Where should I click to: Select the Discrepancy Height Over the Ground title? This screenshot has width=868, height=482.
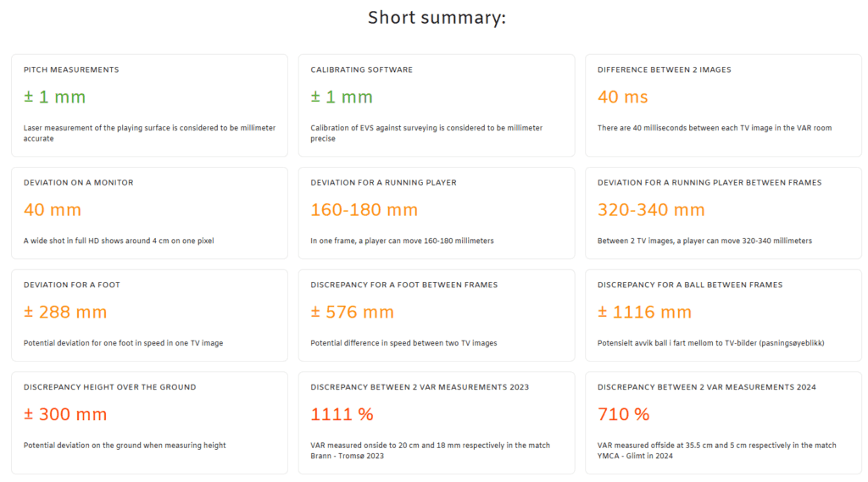(109, 387)
